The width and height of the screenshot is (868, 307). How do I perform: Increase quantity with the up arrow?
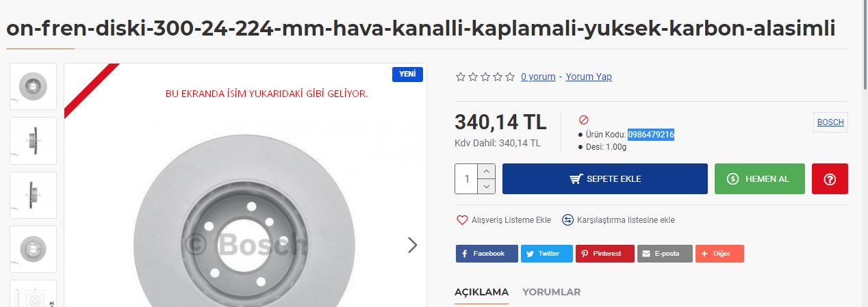(x=486, y=171)
